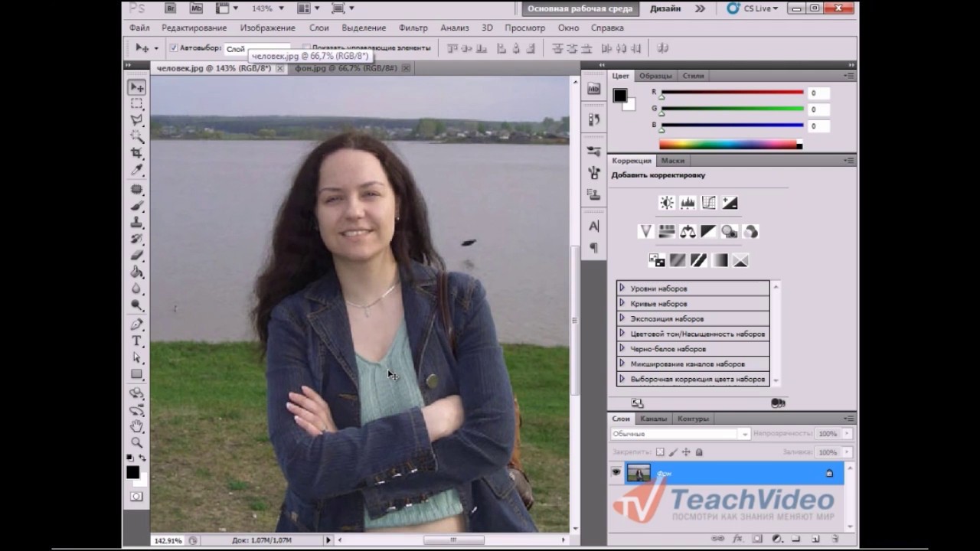Uncheck the Автовыбор checkbox
This screenshot has width=980, height=551.
(174, 47)
